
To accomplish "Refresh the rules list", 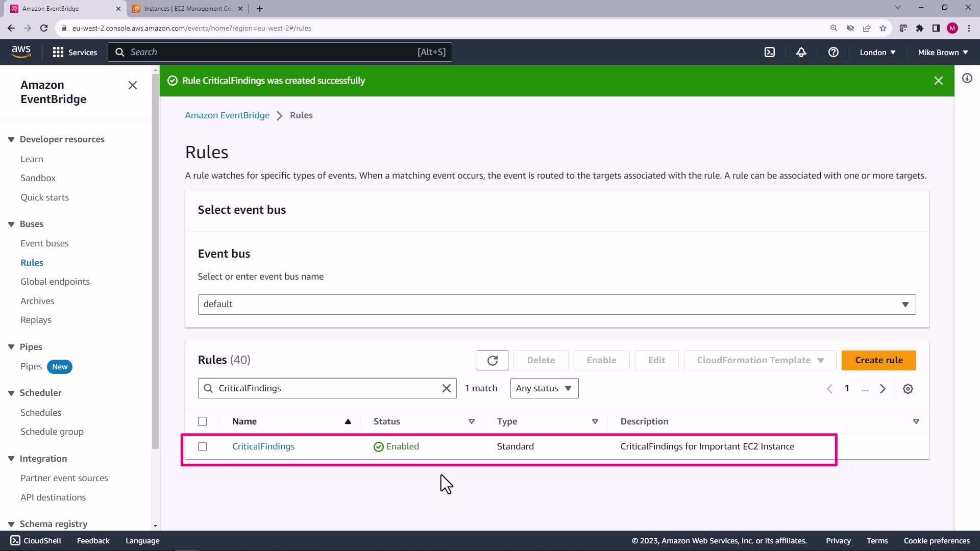I will pos(492,360).
